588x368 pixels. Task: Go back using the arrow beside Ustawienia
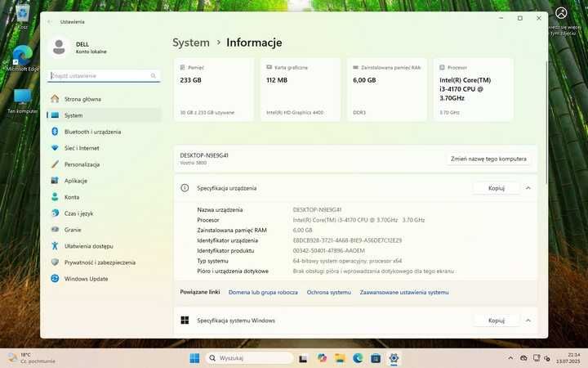(50, 22)
